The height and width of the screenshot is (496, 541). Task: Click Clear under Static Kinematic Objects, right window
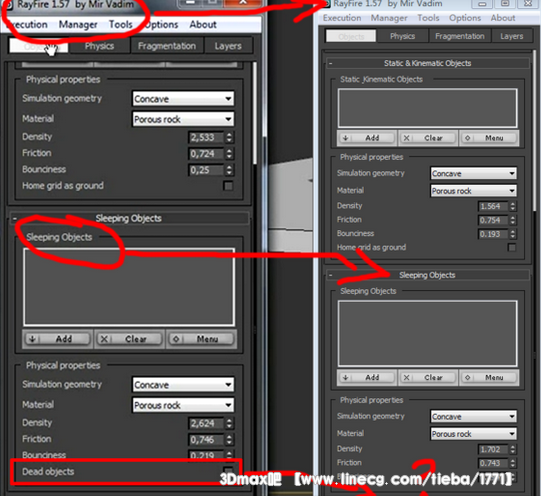[428, 138]
